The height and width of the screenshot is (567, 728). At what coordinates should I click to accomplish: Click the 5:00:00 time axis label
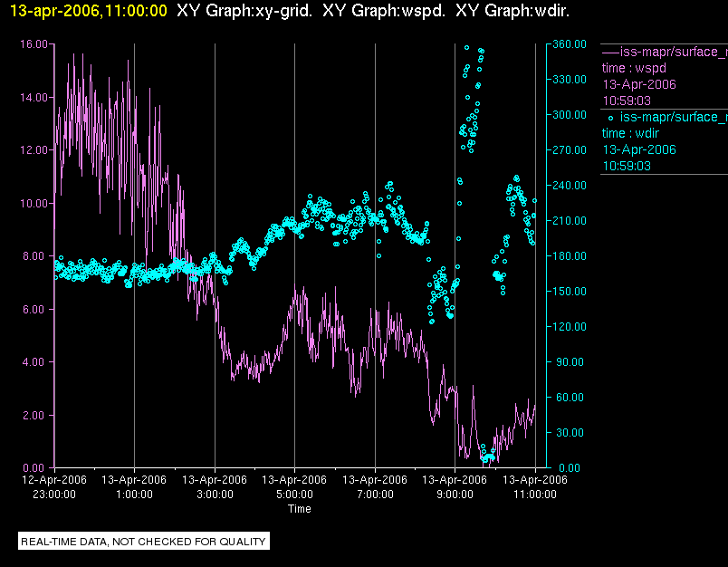295,495
